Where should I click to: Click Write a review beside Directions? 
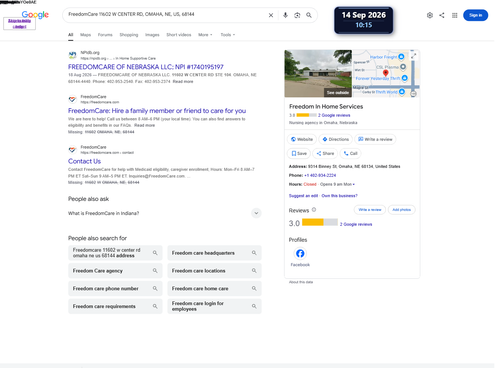[375, 139]
